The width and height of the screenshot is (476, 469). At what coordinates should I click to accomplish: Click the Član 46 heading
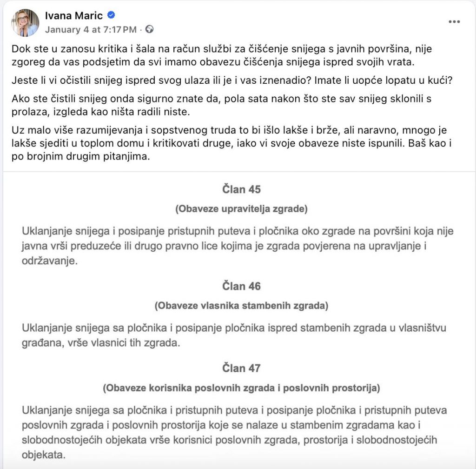pos(241,286)
